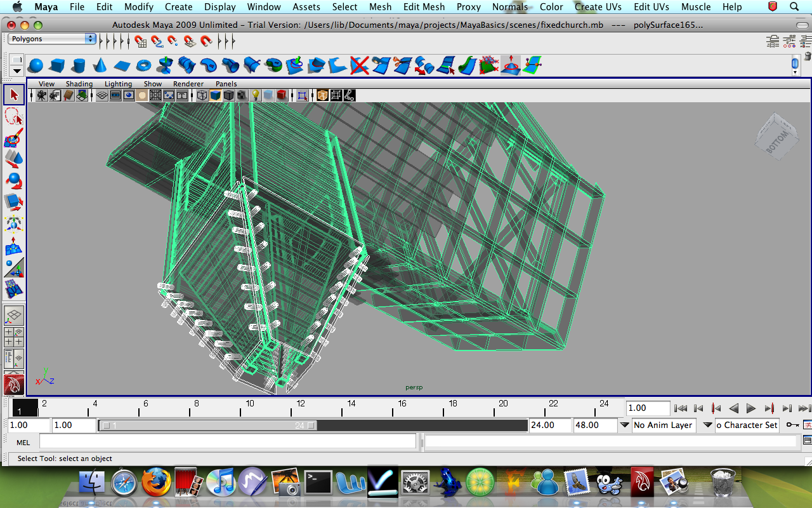This screenshot has height=508, width=812.
Task: Open the Edit Mesh menu
Action: [424, 7]
